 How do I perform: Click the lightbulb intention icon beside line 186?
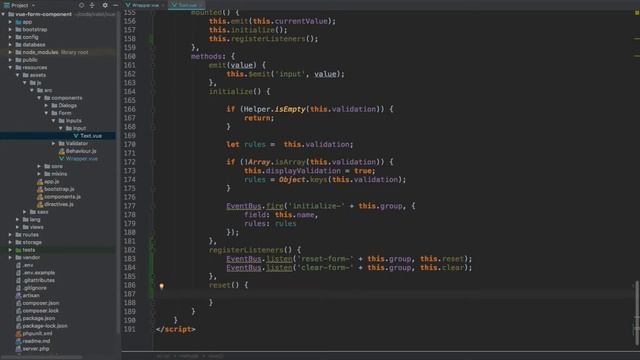162,286
